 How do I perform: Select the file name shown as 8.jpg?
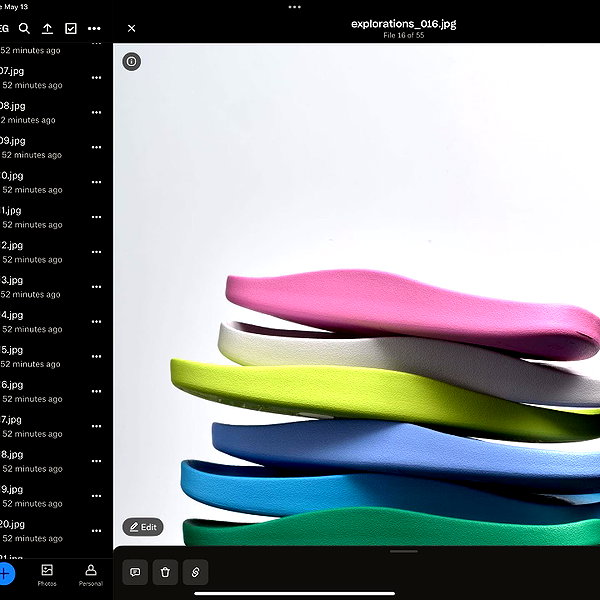[12, 455]
